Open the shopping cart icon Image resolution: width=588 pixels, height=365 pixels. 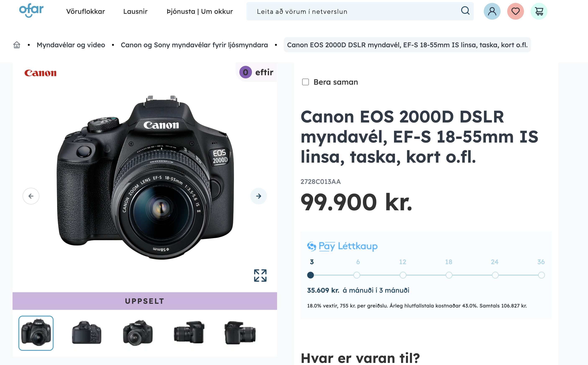[539, 11]
